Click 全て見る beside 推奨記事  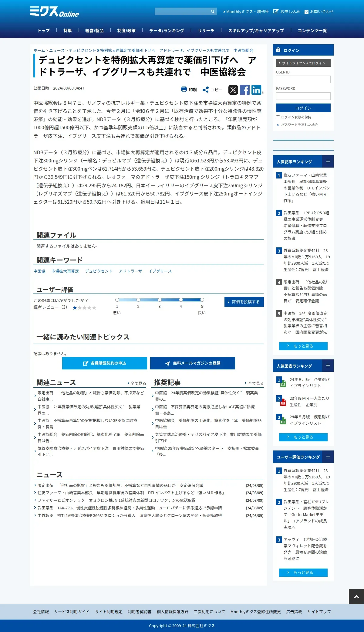[254, 383]
